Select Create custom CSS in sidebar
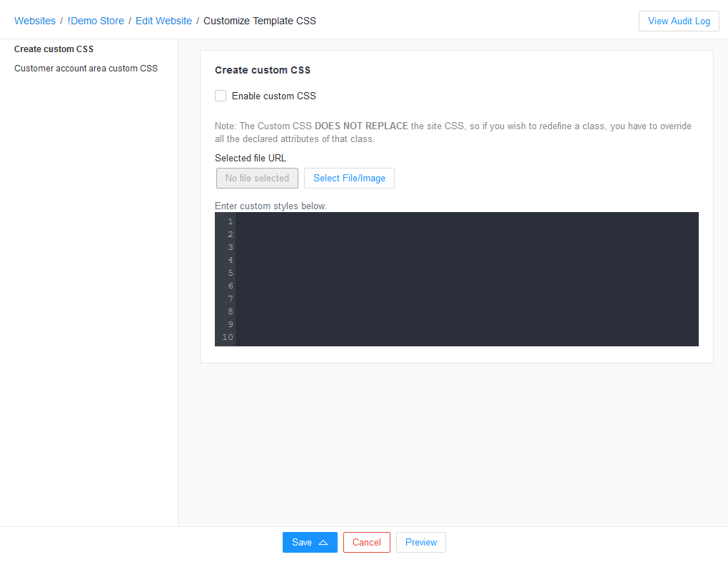728x562 pixels. point(54,49)
